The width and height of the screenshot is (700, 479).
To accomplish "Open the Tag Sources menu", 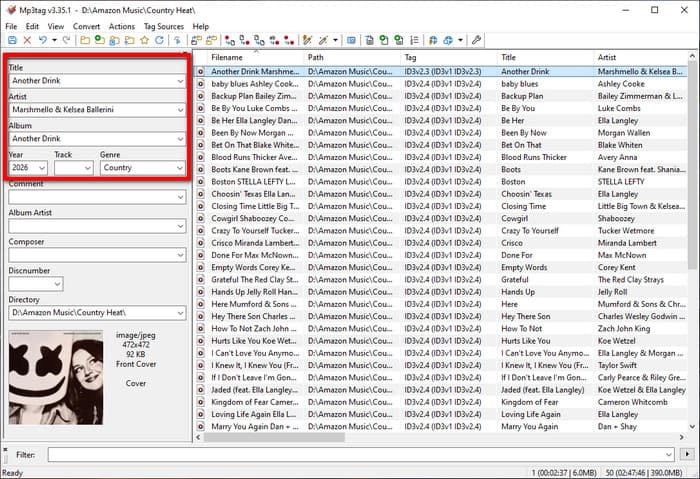I will 163,26.
